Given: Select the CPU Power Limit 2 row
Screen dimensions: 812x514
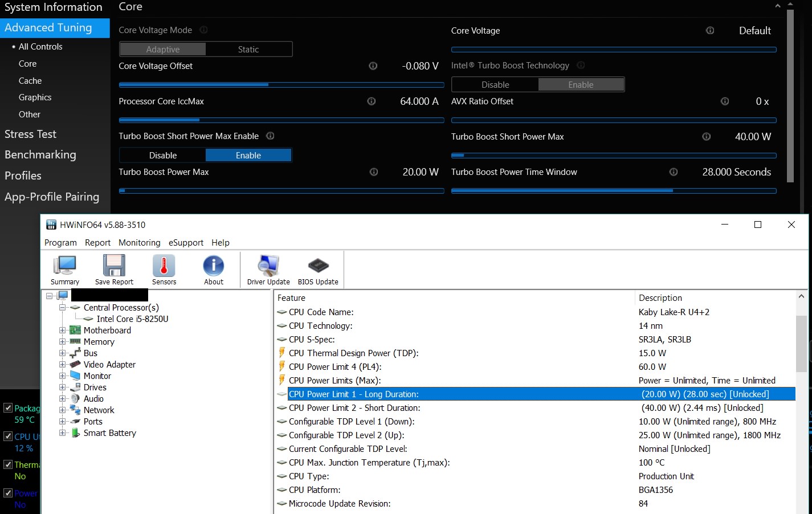Looking at the screenshot, I should click(354, 408).
